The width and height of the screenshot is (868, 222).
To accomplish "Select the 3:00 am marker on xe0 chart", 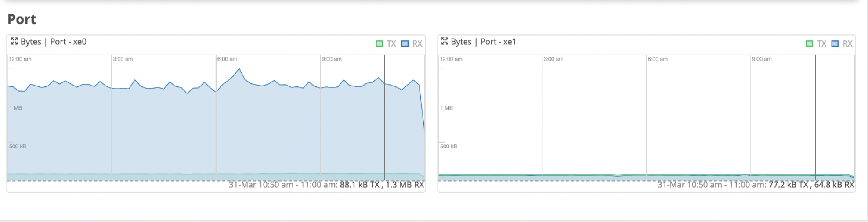I will coord(123,59).
